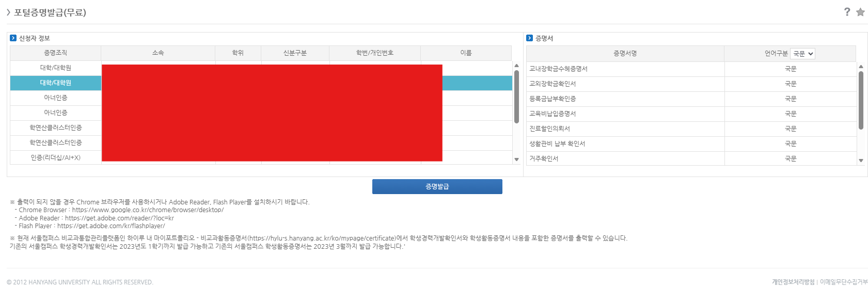Image resolution: width=868 pixels, height=287 pixels.
Task: Click the blue arrow icon beside 증명서 heading
Action: coord(530,38)
